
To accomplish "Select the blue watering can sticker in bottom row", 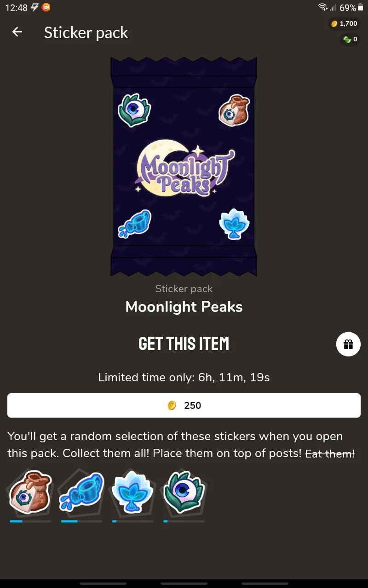I will tap(81, 491).
